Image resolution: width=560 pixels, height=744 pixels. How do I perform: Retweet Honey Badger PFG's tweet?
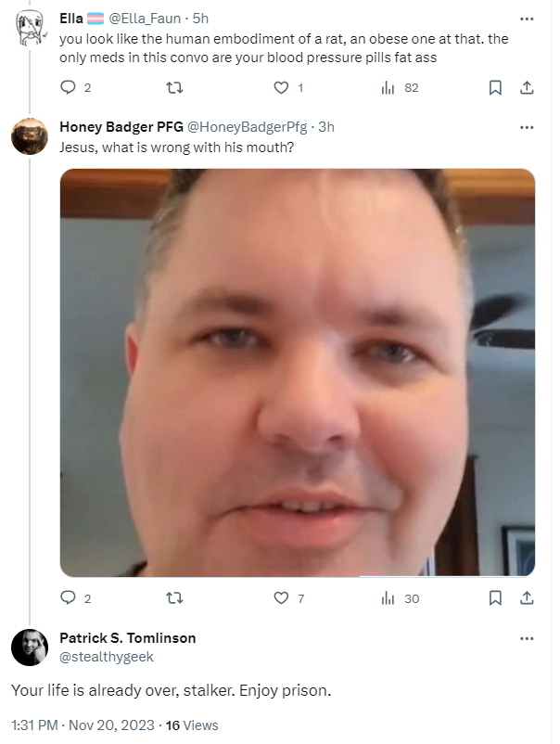click(174, 597)
